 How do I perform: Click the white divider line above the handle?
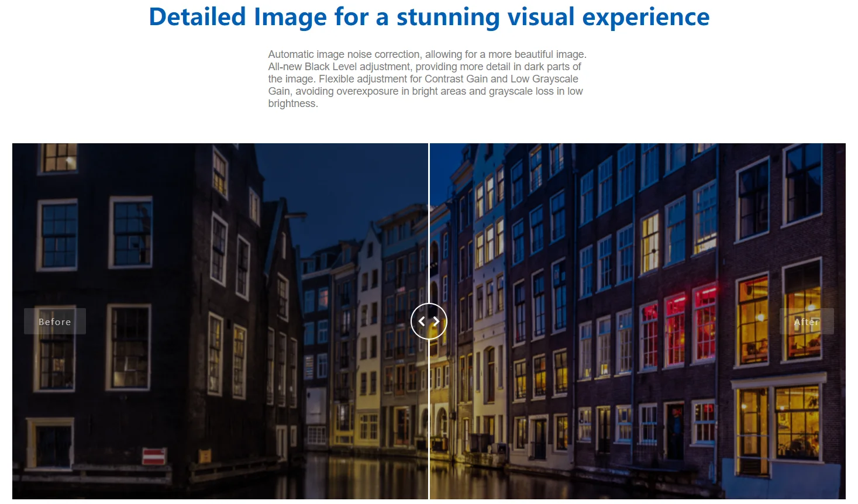pyautogui.click(x=429, y=222)
